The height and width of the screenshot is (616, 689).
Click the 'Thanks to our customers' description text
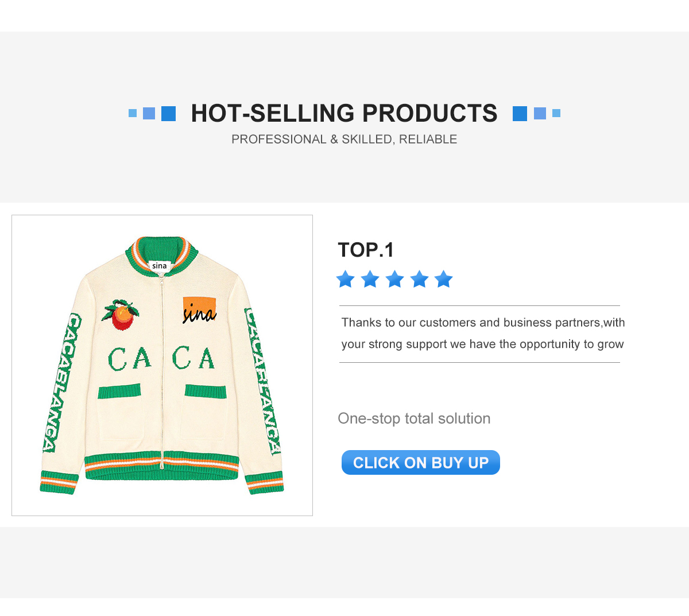pos(482,333)
